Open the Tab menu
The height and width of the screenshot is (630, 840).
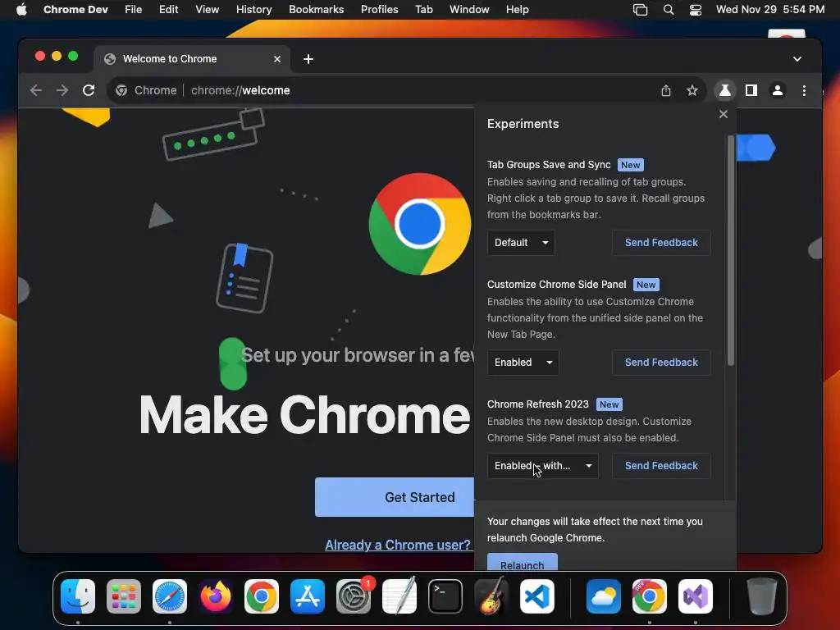[424, 9]
